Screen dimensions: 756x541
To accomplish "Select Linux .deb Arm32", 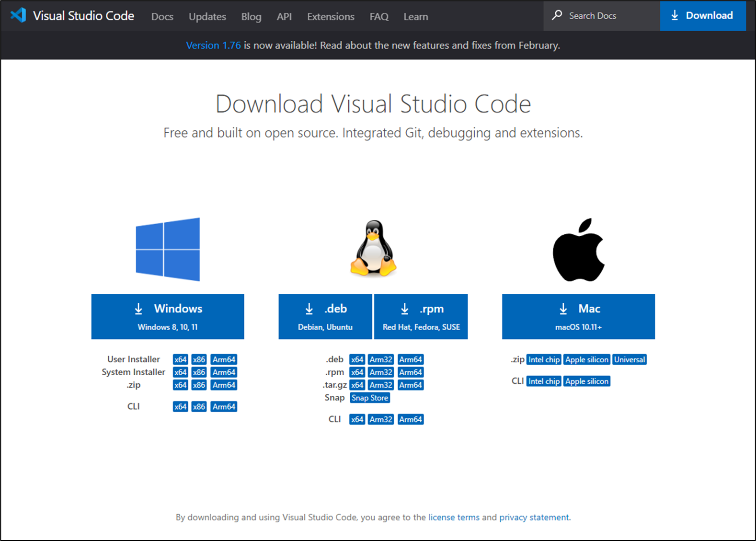I will click(381, 359).
